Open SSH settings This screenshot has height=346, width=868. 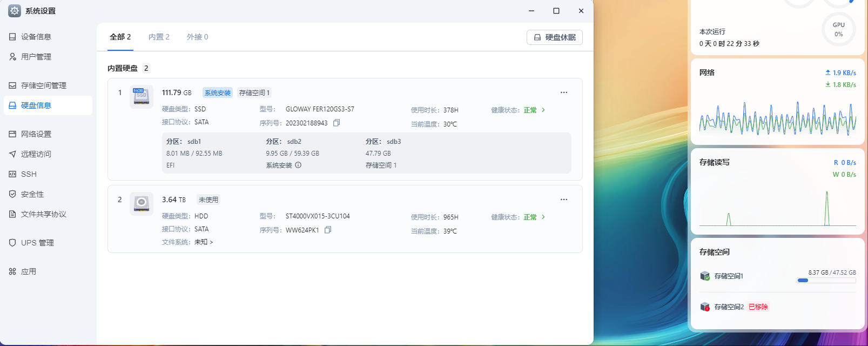pos(48,174)
